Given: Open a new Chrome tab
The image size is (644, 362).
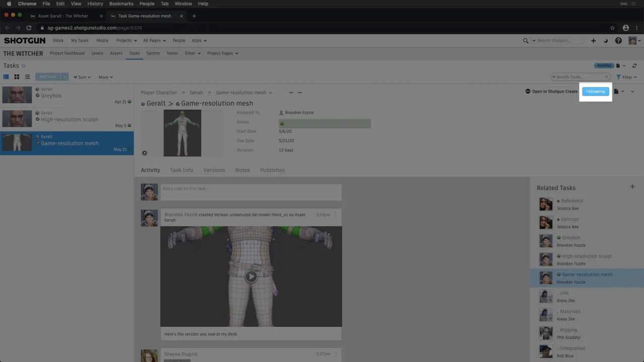Looking at the screenshot, I should point(194,16).
